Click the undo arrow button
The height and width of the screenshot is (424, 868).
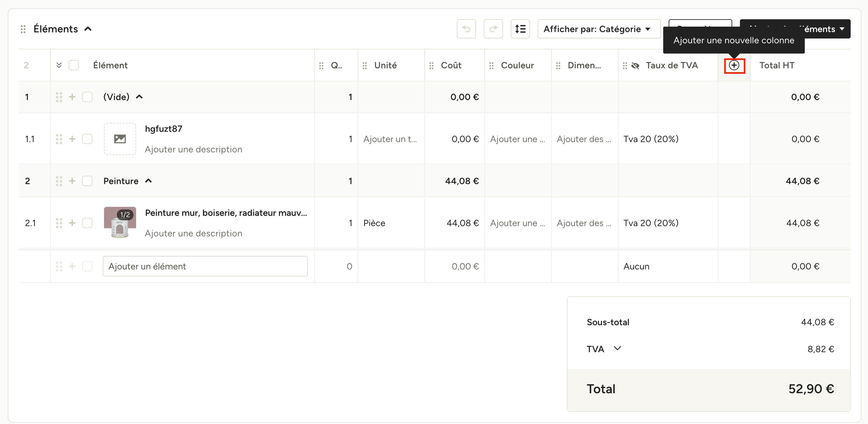pyautogui.click(x=466, y=29)
